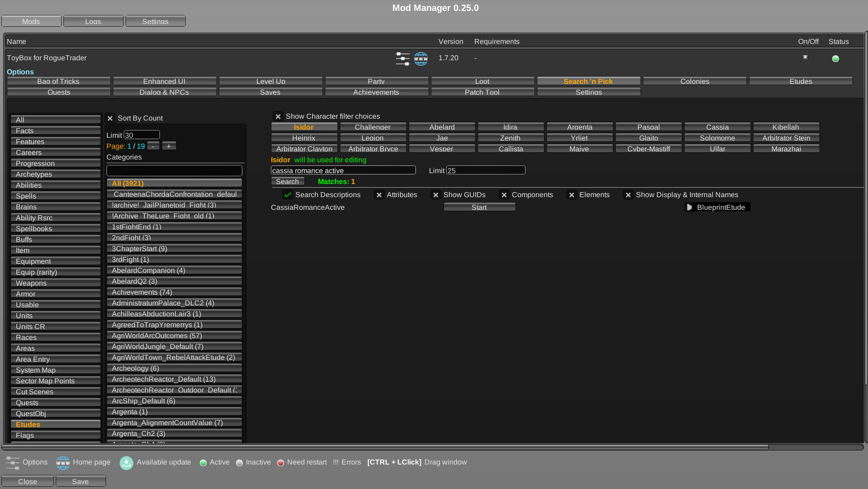Expand the BlueprintEtude disclosure triangle
Viewport: 868px width, 489px height.
690,207
